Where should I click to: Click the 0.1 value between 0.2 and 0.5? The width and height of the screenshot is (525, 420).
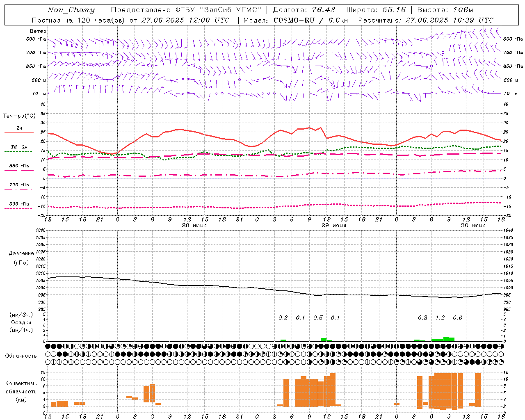301,318
